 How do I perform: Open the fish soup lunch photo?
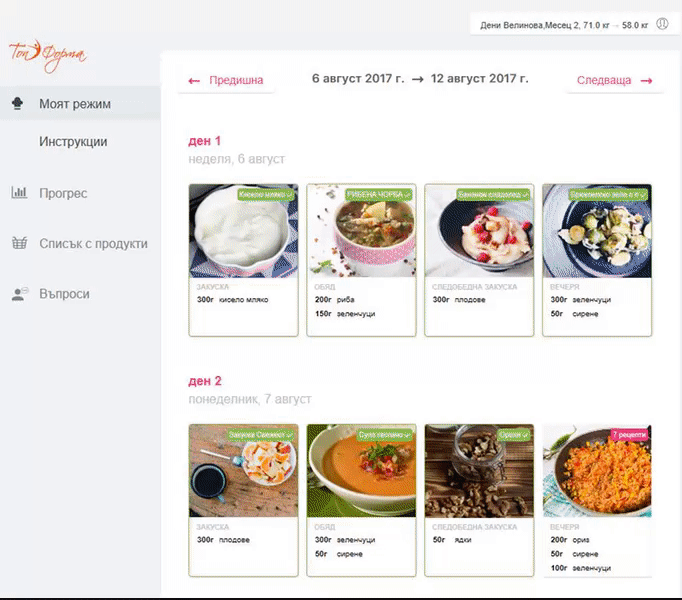361,231
